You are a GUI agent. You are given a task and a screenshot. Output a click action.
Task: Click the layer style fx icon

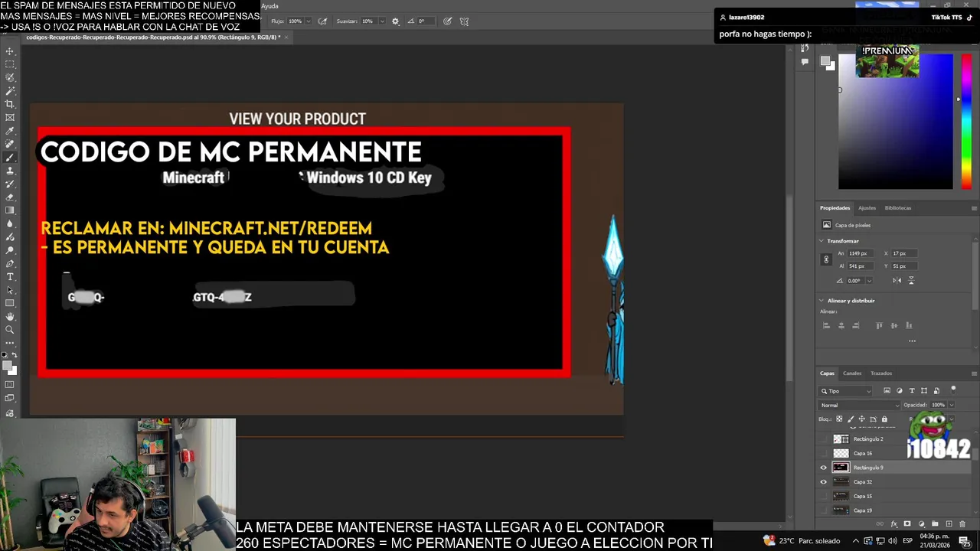tap(893, 524)
